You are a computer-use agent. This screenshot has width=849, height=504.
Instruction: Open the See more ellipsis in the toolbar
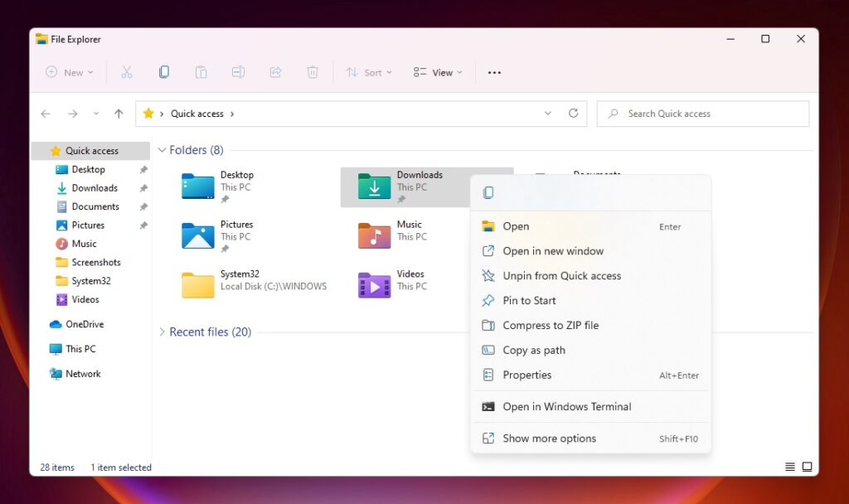(494, 73)
